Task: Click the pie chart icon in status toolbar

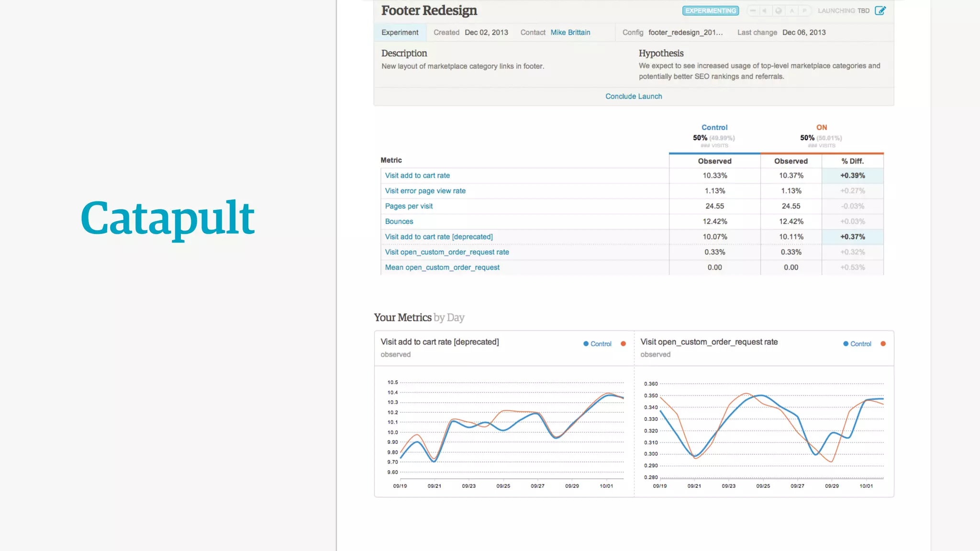Action: (x=779, y=11)
